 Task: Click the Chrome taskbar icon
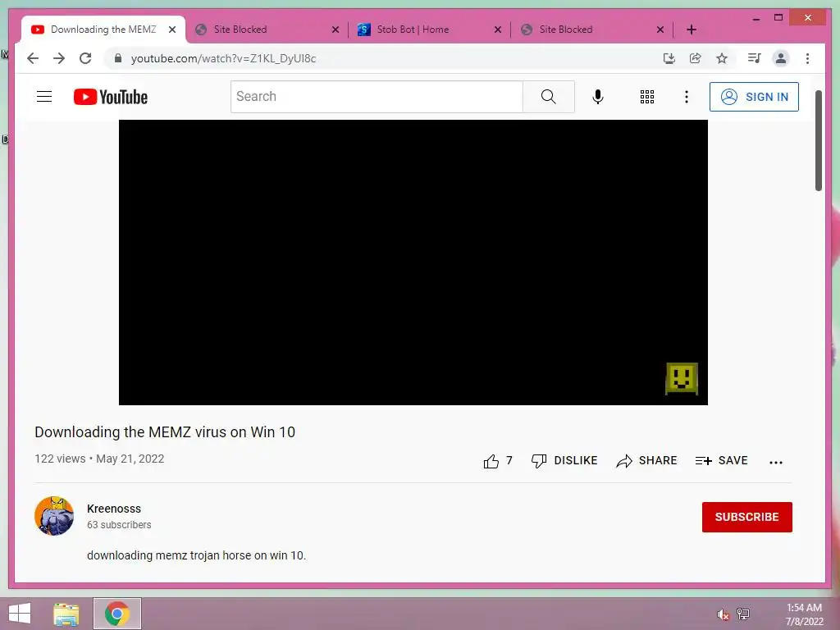[x=117, y=614]
